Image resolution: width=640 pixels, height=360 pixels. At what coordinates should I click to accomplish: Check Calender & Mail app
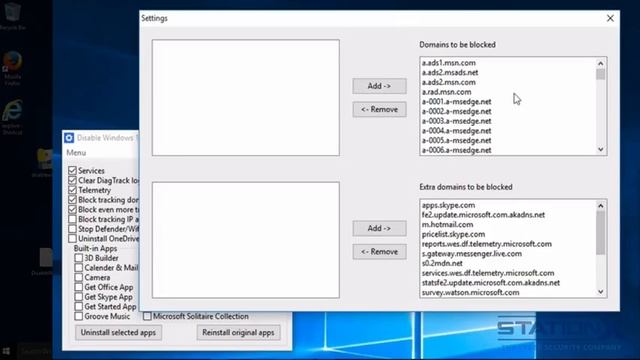78,268
